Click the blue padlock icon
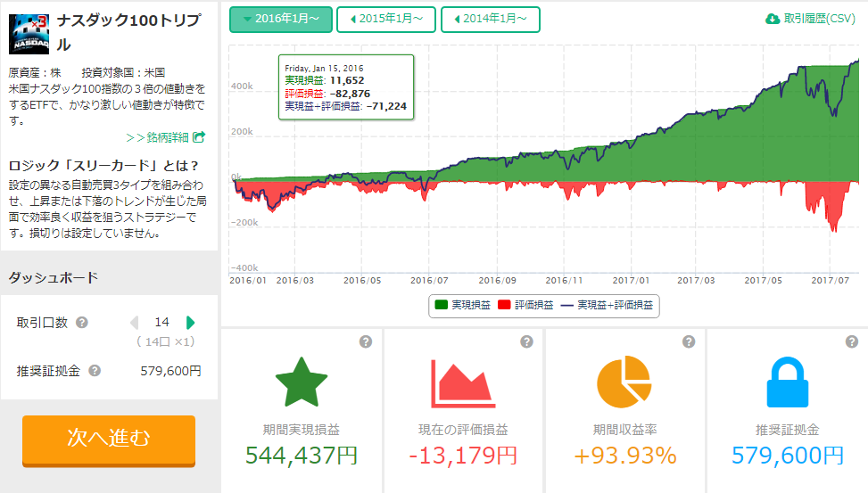 [x=787, y=382]
